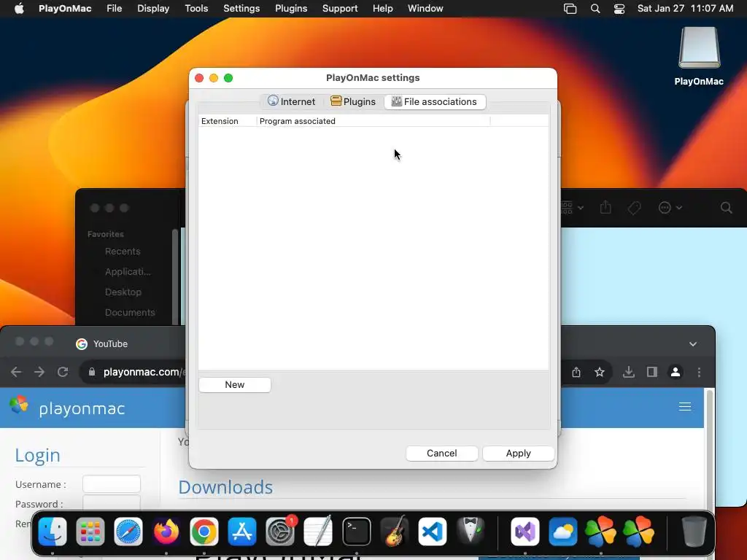Open the Tools menu
This screenshot has height=560, width=747.
tap(196, 9)
